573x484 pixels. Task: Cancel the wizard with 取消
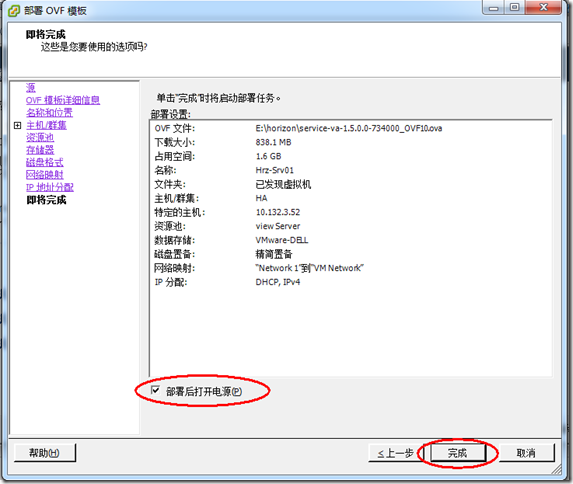pyautogui.click(x=526, y=453)
